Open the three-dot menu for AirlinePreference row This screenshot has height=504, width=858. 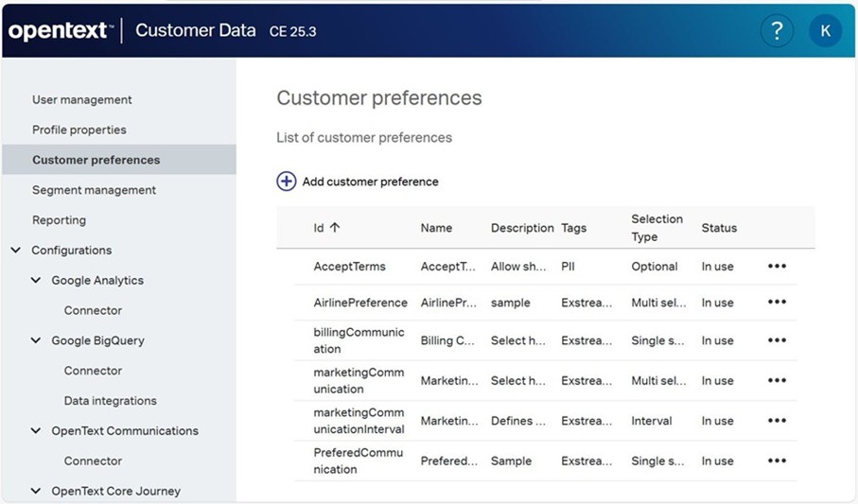pyautogui.click(x=777, y=303)
